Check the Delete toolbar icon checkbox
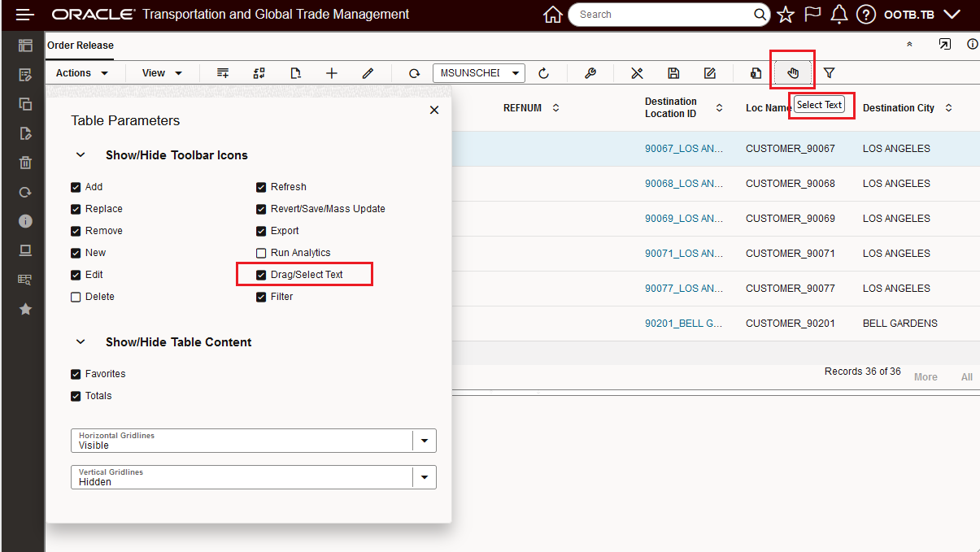The image size is (980, 552). pyautogui.click(x=74, y=296)
